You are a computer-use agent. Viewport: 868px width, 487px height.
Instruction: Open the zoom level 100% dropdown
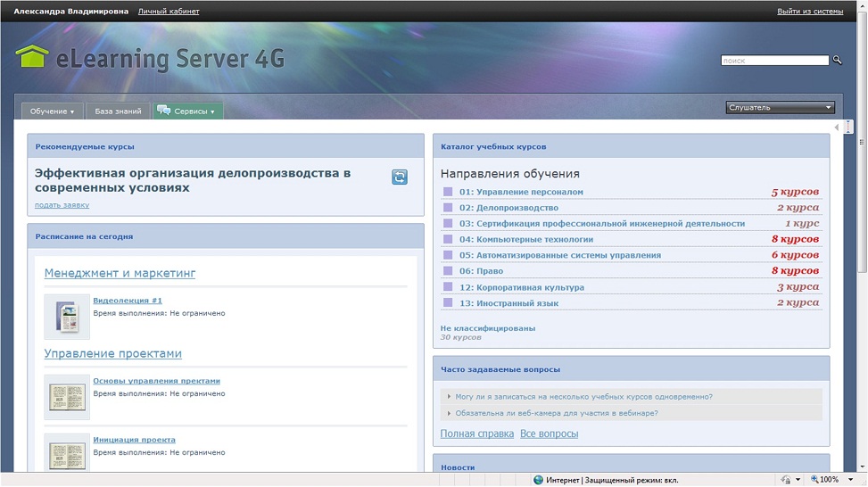coord(832,480)
